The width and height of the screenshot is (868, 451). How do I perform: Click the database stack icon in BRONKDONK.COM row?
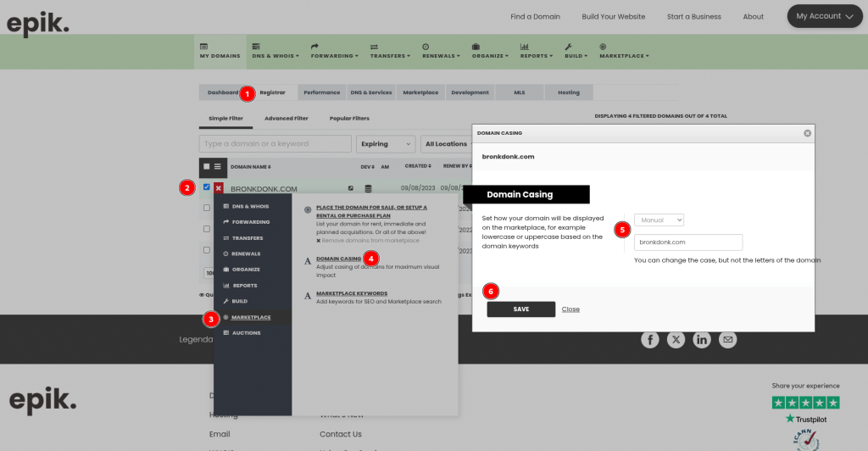(368, 189)
